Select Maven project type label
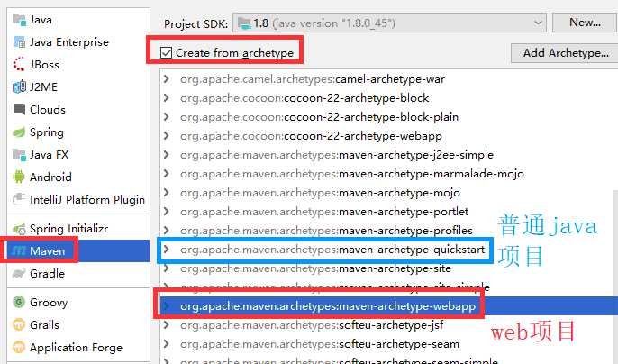 47,250
